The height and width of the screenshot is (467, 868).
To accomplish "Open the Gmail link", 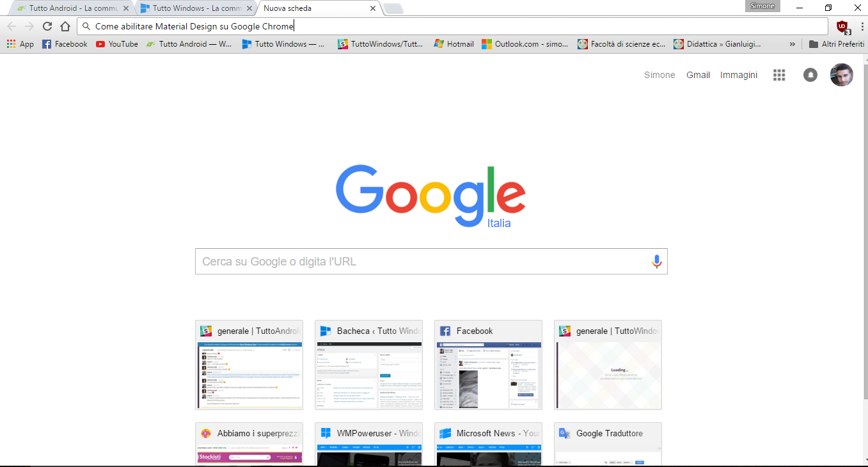I will (x=698, y=75).
